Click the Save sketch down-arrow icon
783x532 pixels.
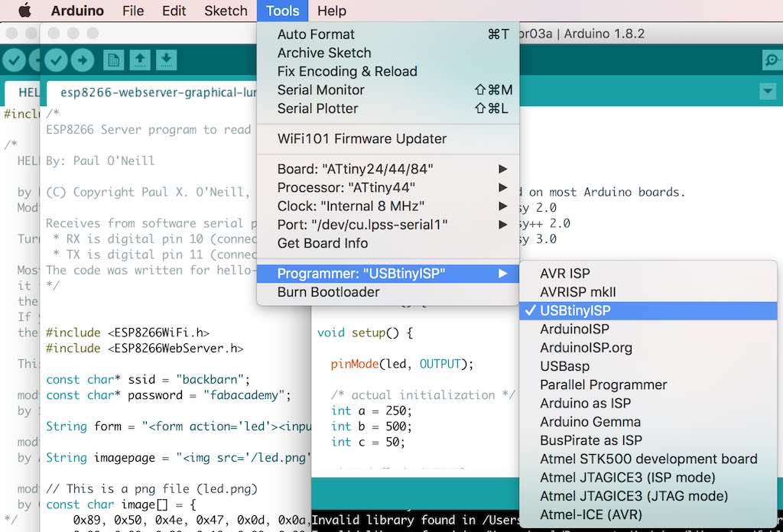coord(166,60)
